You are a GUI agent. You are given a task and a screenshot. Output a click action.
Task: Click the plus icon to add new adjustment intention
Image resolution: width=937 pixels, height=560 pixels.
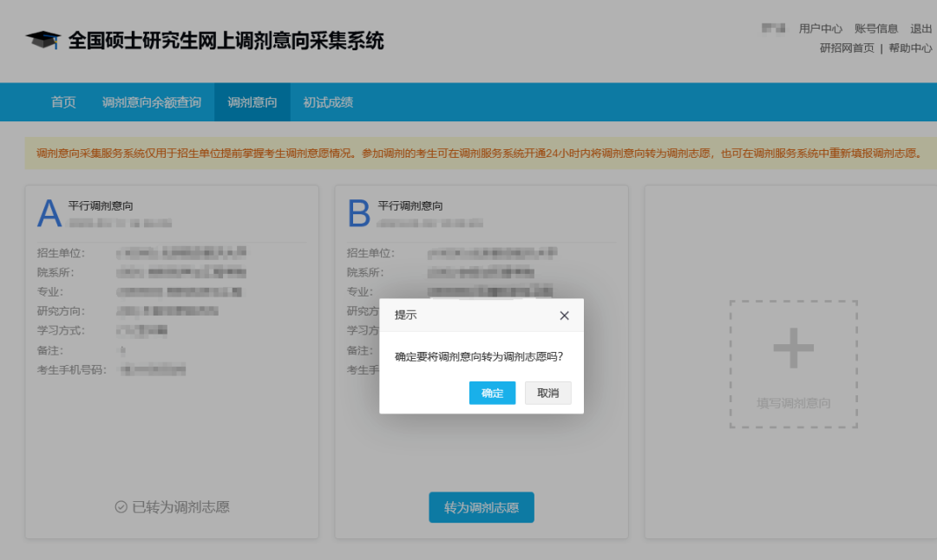coord(792,346)
